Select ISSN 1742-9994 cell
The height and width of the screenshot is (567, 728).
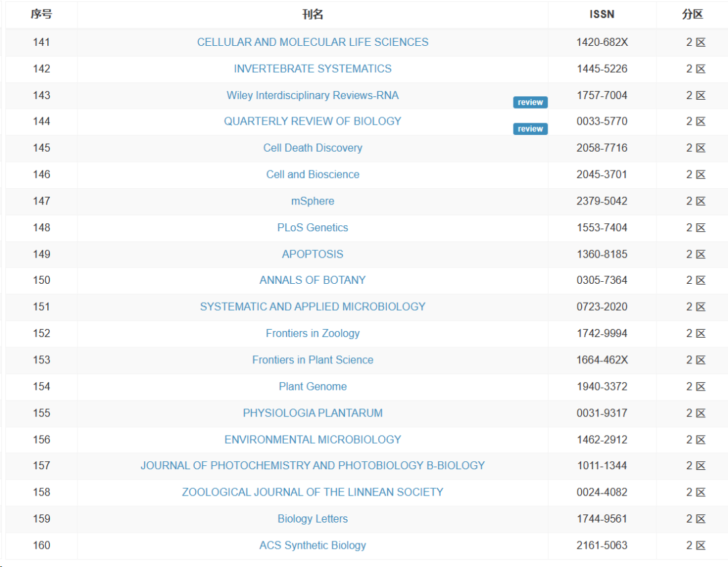coord(602,334)
